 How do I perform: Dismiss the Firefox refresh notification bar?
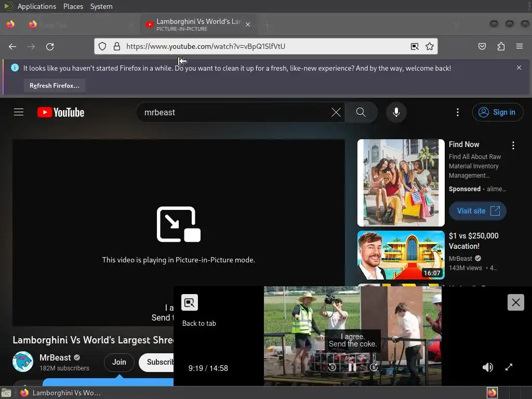coord(519,68)
